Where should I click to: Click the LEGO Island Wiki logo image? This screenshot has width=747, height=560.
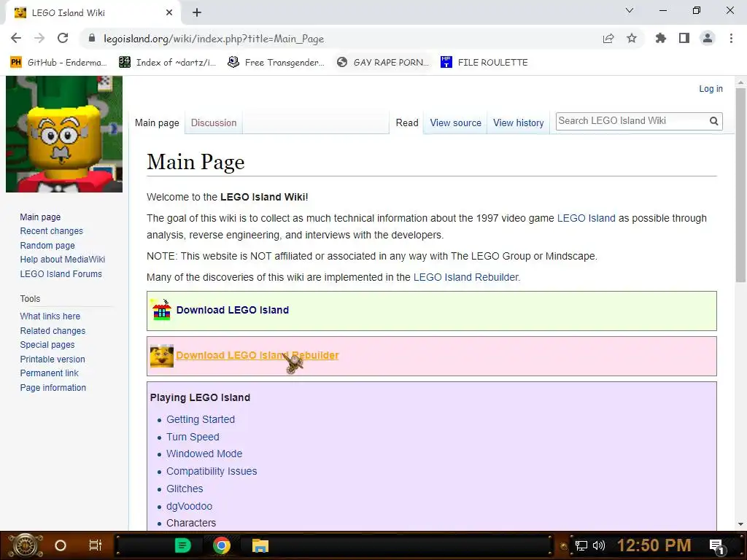[64, 134]
